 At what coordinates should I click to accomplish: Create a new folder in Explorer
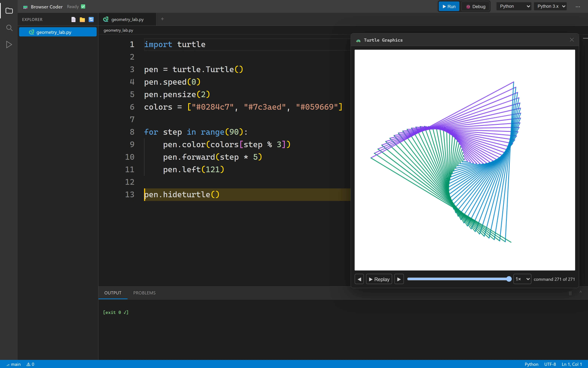tap(82, 20)
